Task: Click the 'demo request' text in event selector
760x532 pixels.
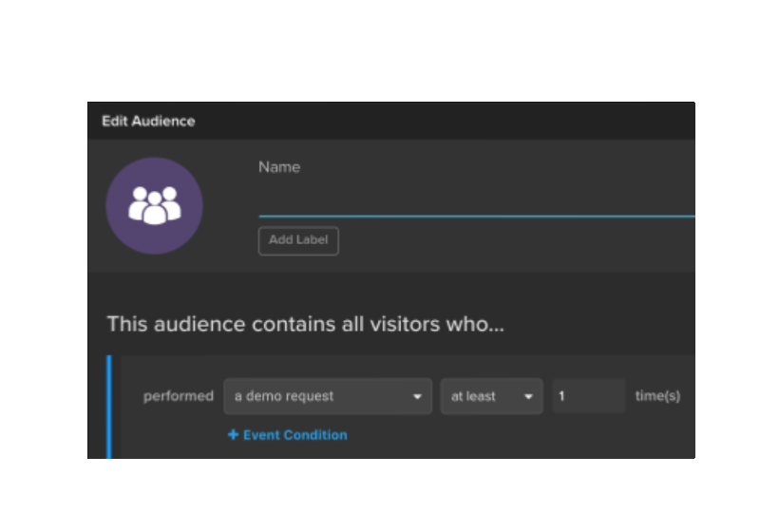Action: coord(290,396)
